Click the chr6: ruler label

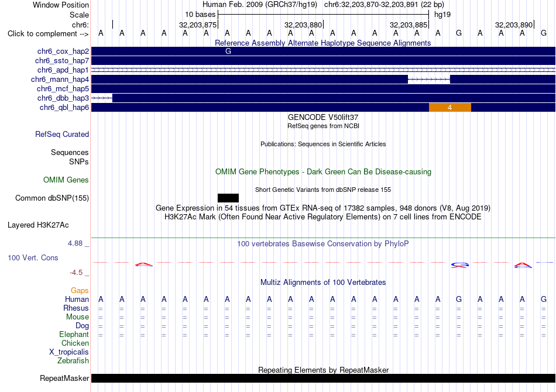(81, 25)
